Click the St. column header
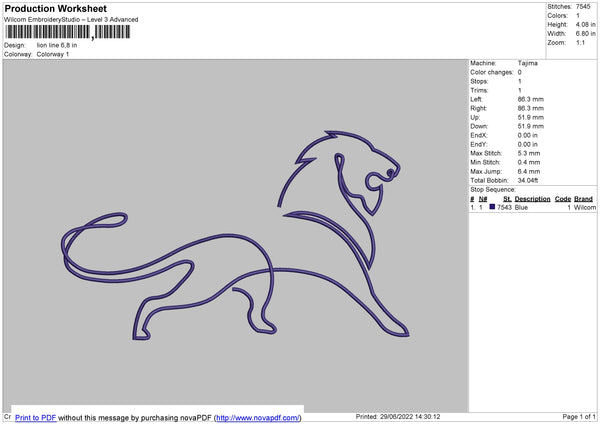600x424 pixels. [x=505, y=198]
